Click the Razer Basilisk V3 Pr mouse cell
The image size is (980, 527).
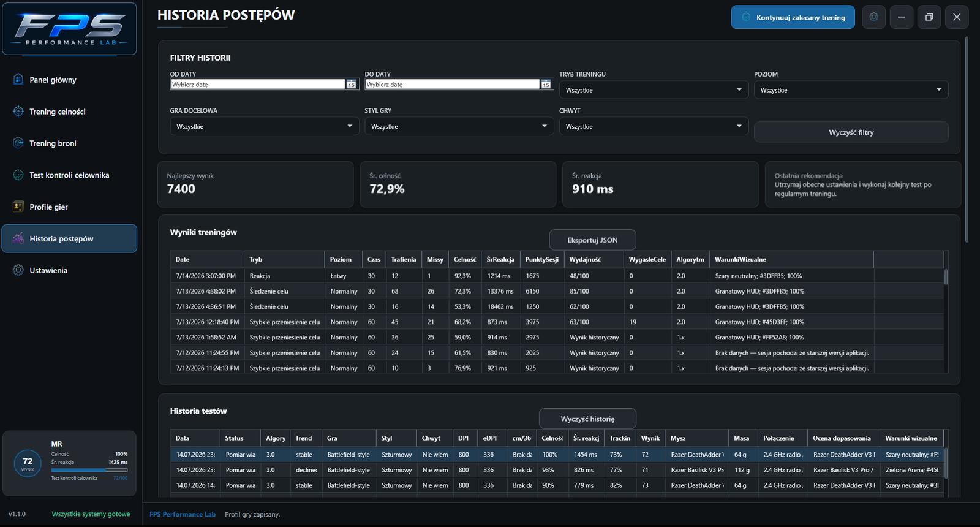pyautogui.click(x=697, y=470)
